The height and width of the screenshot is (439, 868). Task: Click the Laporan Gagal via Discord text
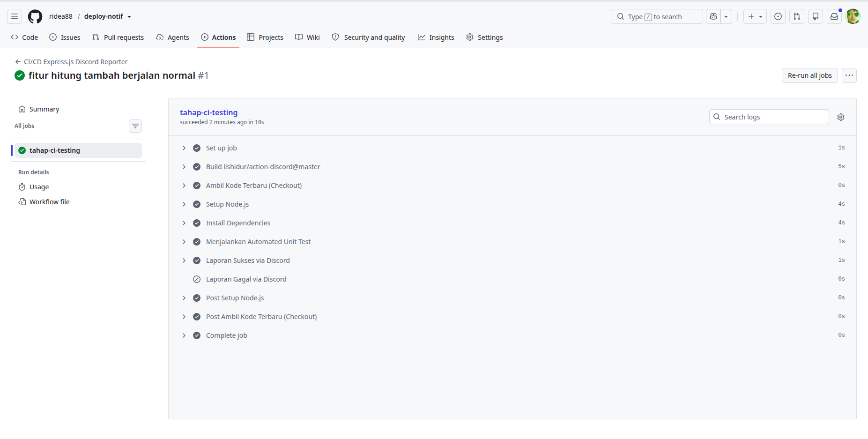(246, 279)
